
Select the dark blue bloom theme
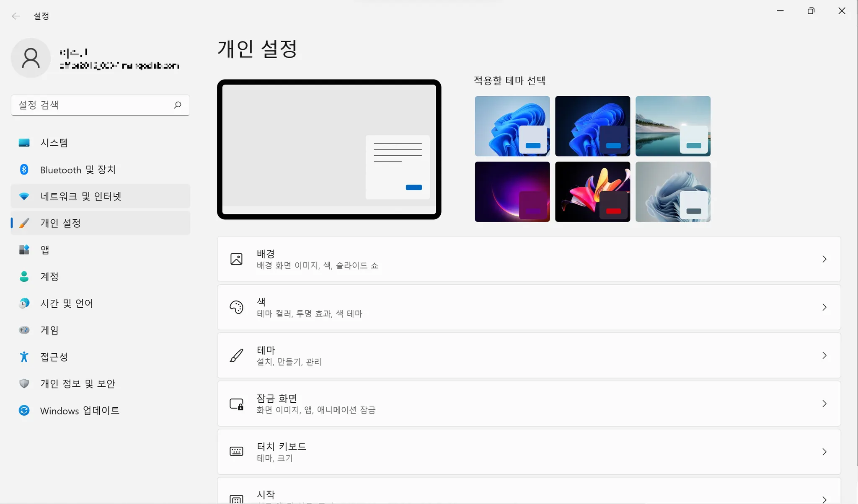(592, 126)
